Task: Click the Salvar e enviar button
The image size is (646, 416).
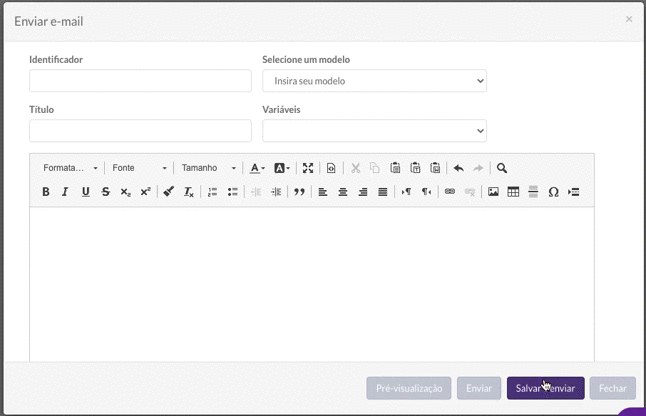Action: (x=545, y=388)
